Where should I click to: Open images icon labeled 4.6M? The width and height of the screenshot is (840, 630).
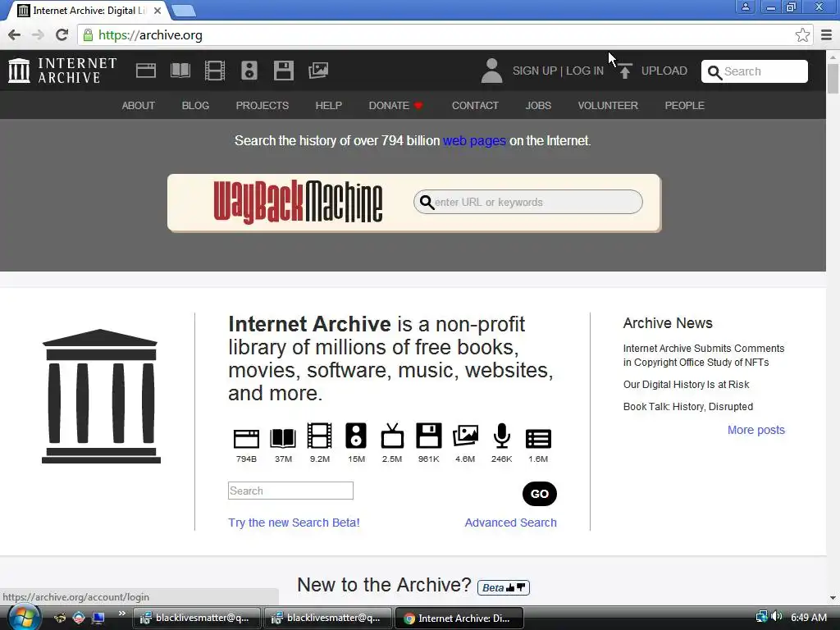tap(465, 436)
